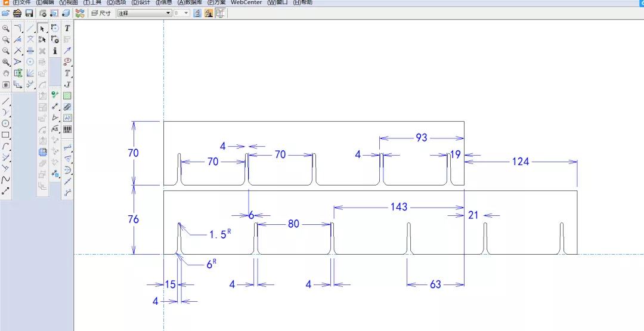
Task: Click the radius label '1.5R'
Action: (x=220, y=234)
